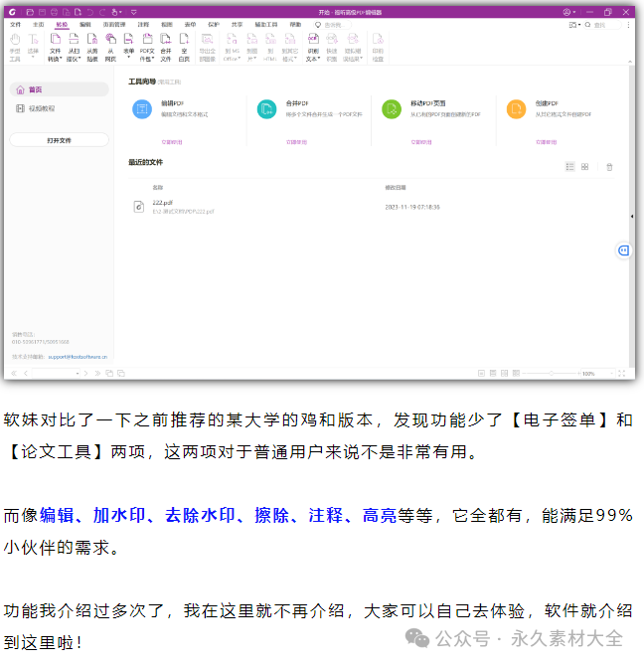Click the trash icon above recent files
The image size is (644, 665).
coord(609,167)
